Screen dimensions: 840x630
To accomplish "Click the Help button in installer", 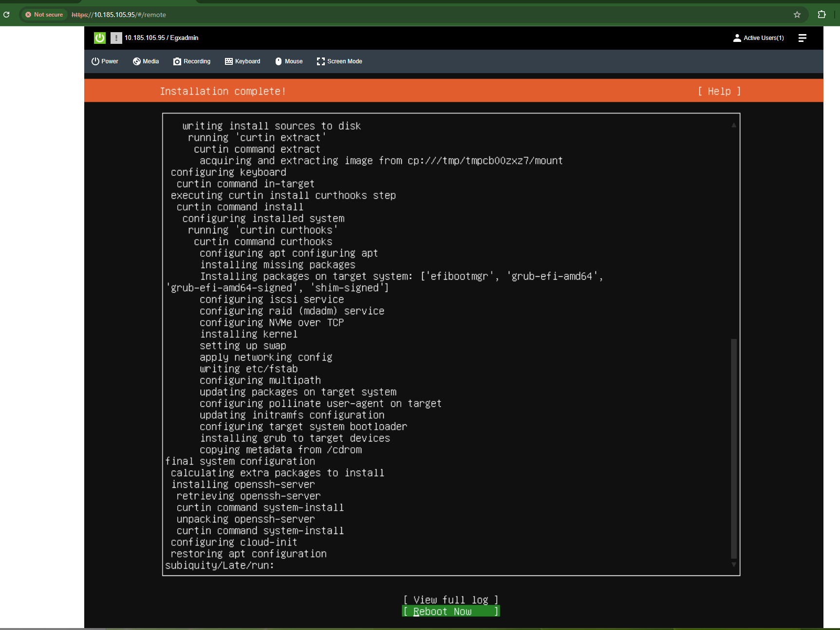I will pos(719,91).
